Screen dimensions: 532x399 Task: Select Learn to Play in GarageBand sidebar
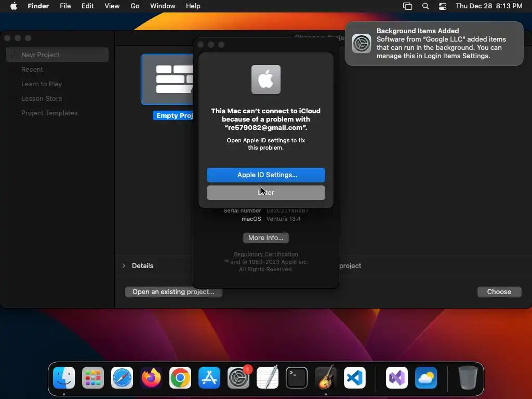pyautogui.click(x=42, y=84)
